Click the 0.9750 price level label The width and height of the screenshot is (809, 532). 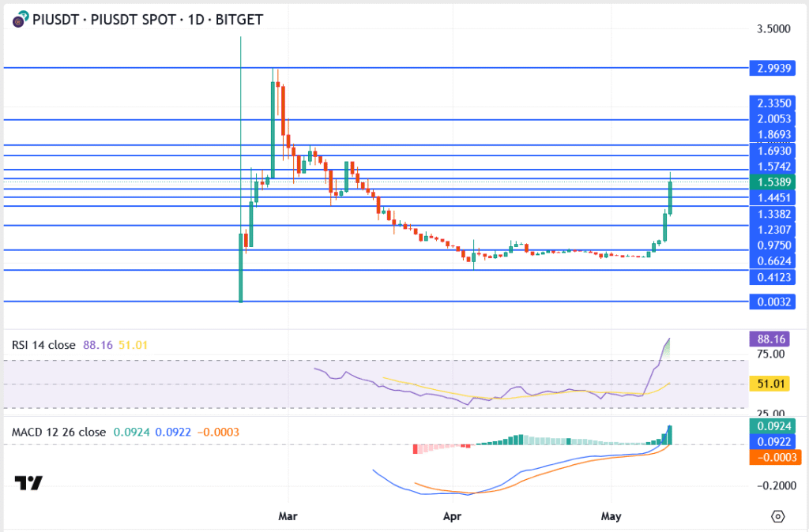(774, 245)
